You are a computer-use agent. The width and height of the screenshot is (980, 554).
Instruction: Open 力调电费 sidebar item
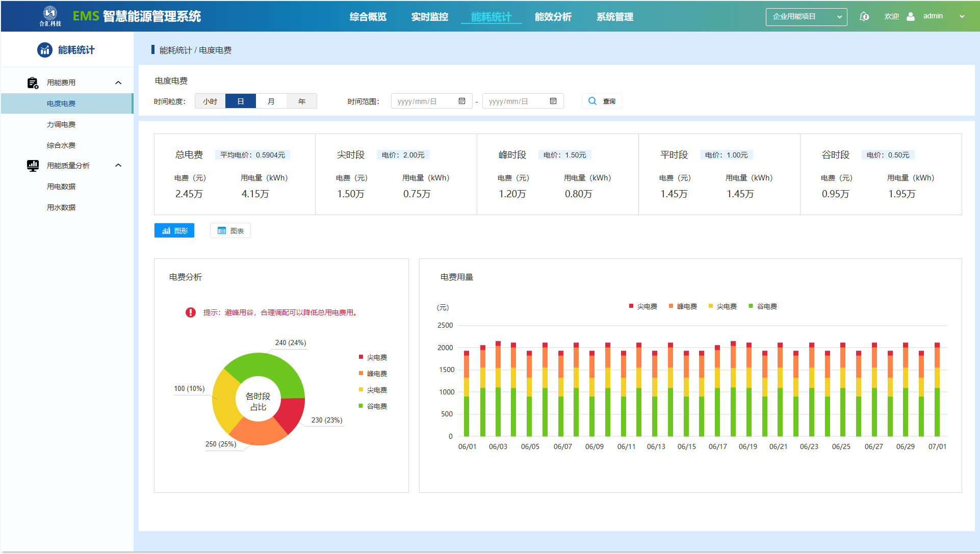[x=61, y=124]
